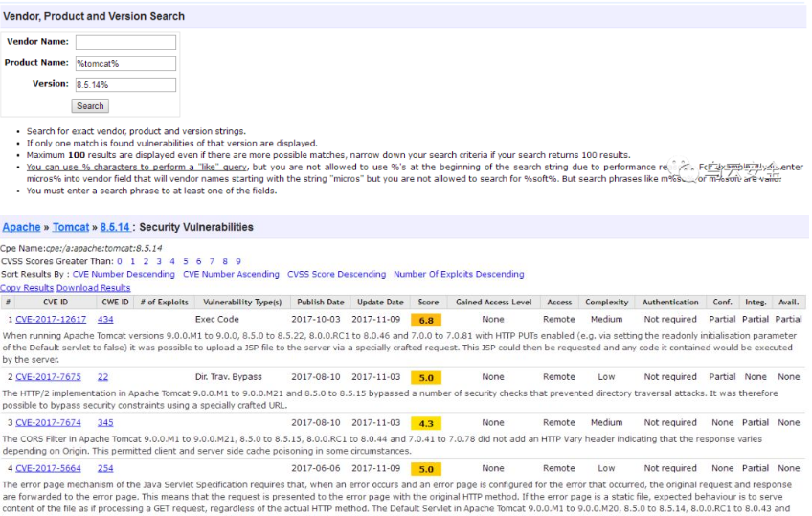This screenshot has width=812, height=516.
Task: Focus the Vendor Name input field
Action: (x=125, y=42)
